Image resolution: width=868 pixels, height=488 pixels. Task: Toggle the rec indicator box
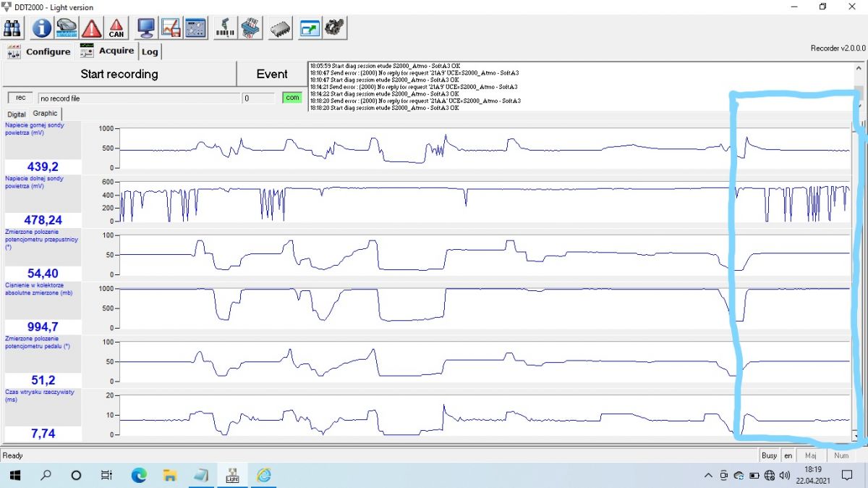[20, 98]
